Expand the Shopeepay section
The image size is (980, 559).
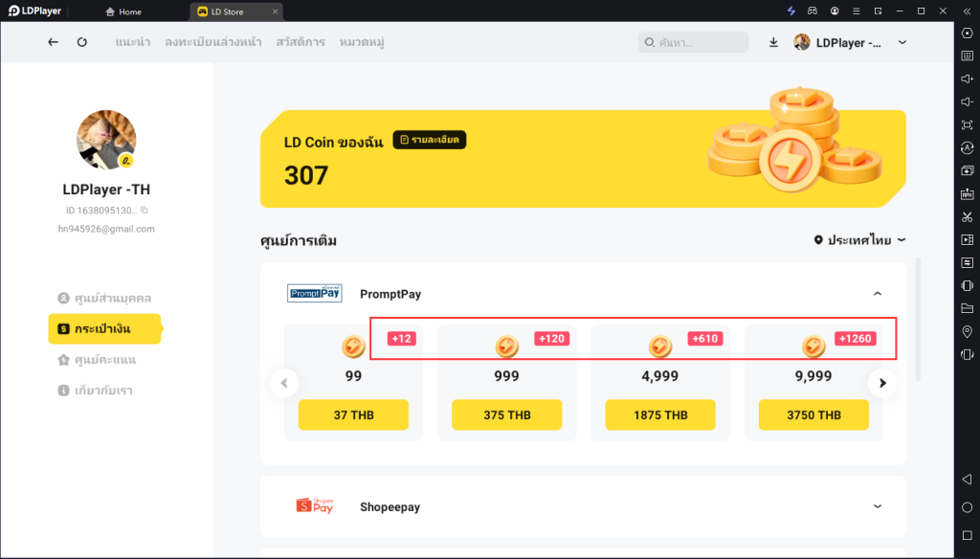point(878,506)
